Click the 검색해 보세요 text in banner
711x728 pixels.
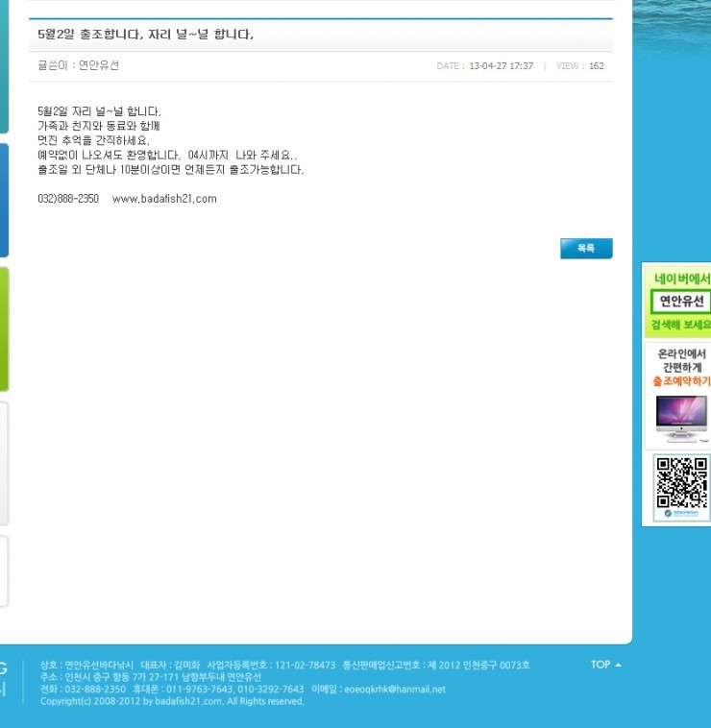(x=681, y=325)
